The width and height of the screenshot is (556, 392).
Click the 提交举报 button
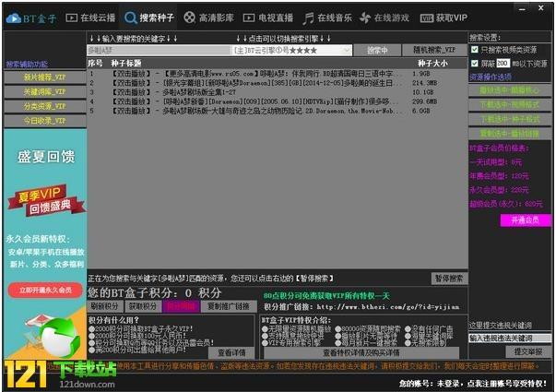click(528, 351)
